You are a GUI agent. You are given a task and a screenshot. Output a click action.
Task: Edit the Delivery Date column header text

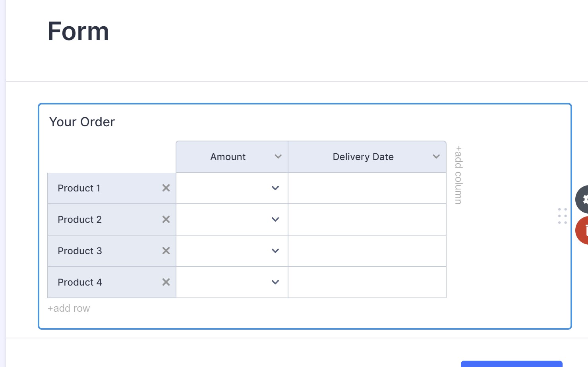click(363, 157)
